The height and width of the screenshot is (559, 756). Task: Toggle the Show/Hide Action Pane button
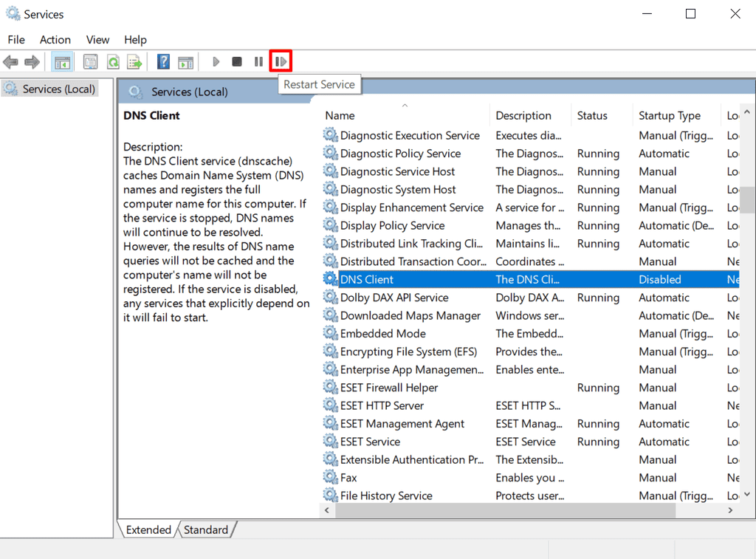click(x=185, y=61)
